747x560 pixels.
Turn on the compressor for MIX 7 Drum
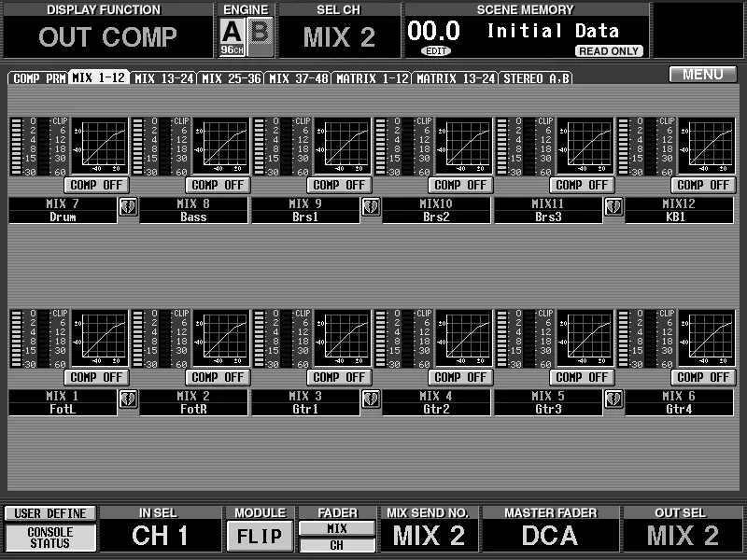pos(97,185)
